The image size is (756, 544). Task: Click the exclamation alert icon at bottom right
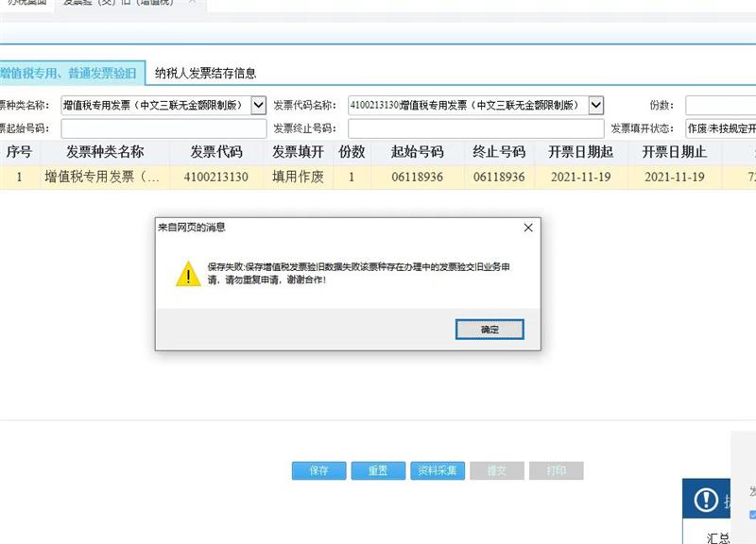pyautogui.click(x=706, y=500)
